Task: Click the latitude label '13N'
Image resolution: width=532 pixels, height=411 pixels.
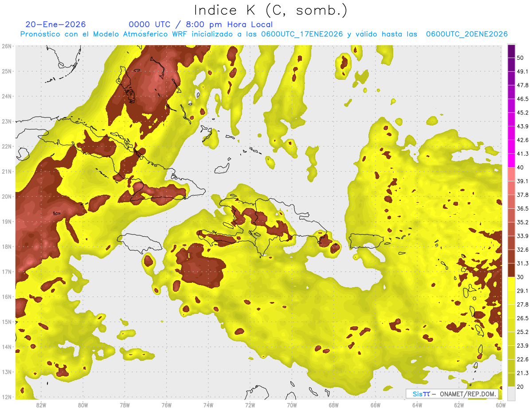Action: pyautogui.click(x=7, y=372)
